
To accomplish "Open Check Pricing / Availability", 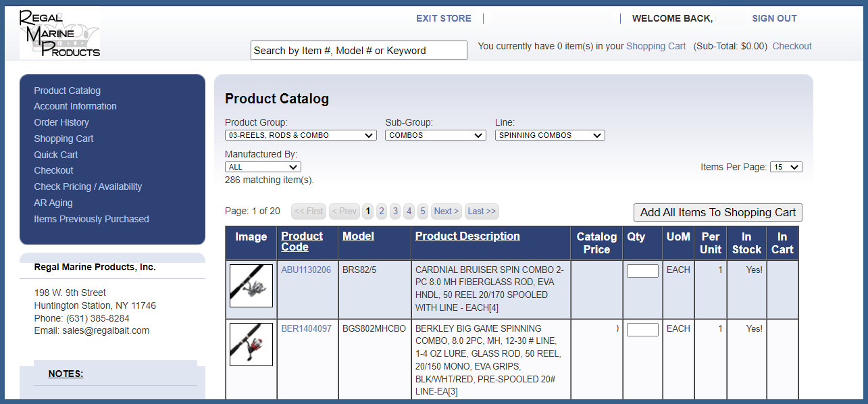I will (x=88, y=186).
